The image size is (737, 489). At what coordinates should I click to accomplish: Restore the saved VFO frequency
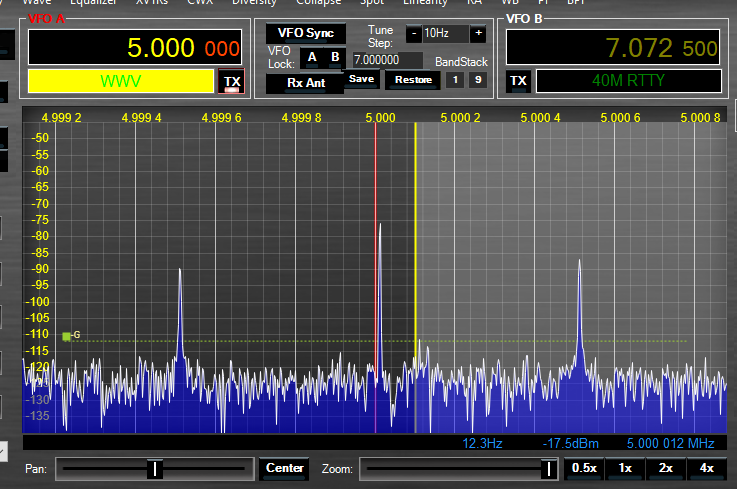point(413,80)
